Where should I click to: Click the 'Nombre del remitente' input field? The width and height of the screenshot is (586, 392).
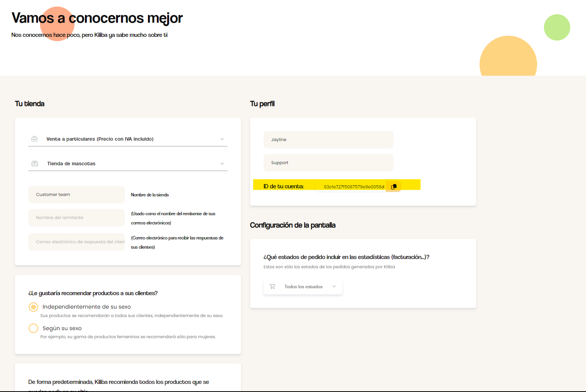point(76,218)
